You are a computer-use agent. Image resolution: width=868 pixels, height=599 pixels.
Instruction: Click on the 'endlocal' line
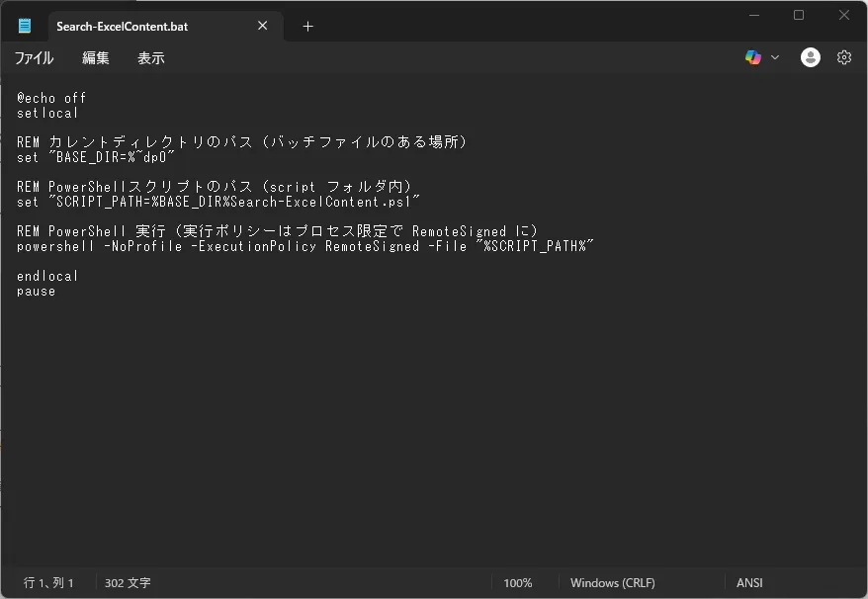(x=47, y=276)
